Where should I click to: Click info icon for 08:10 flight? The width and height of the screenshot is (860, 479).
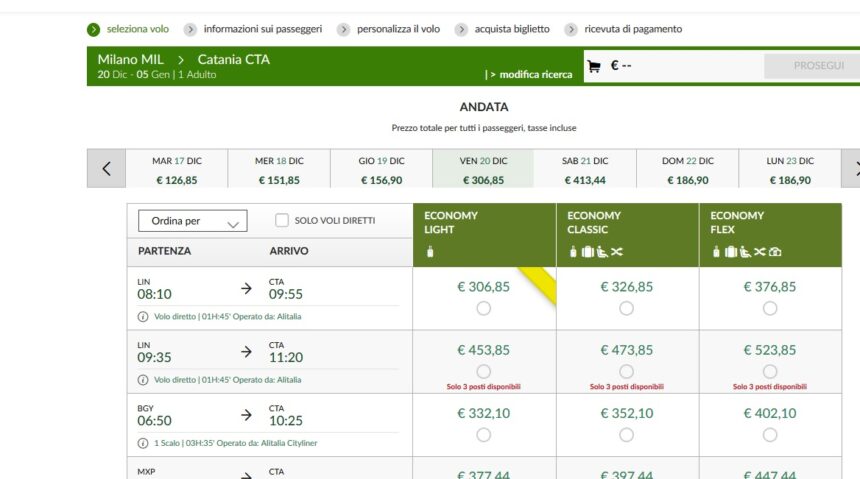[x=143, y=317]
